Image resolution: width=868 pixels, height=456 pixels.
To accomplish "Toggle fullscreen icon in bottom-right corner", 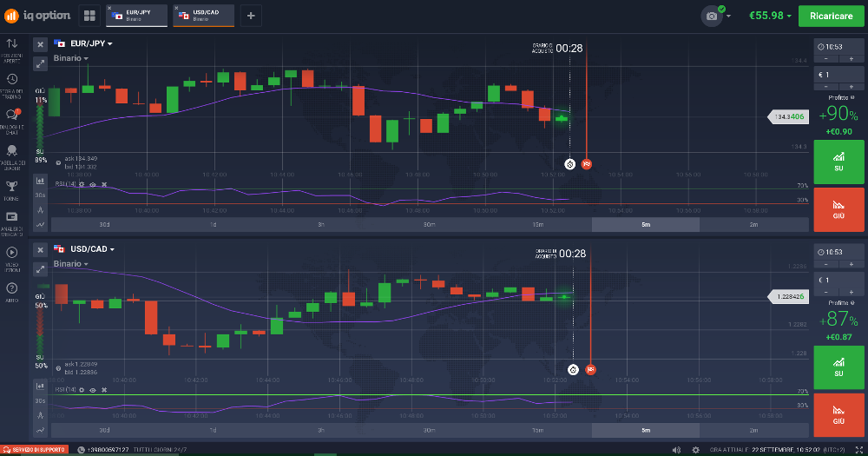I will pyautogui.click(x=859, y=450).
